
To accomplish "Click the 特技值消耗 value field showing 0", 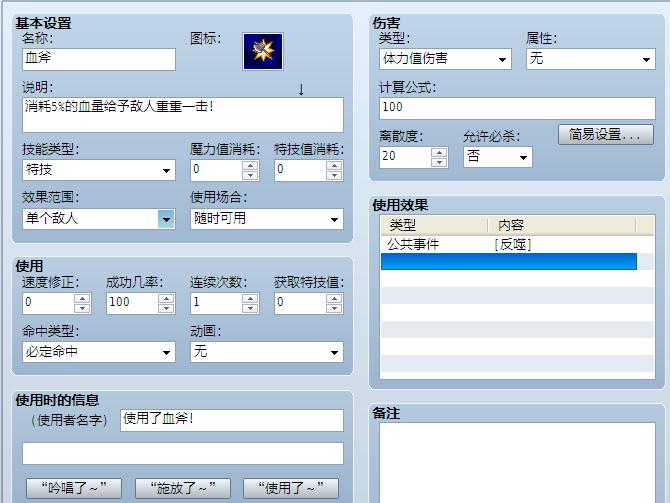I will click(300, 170).
